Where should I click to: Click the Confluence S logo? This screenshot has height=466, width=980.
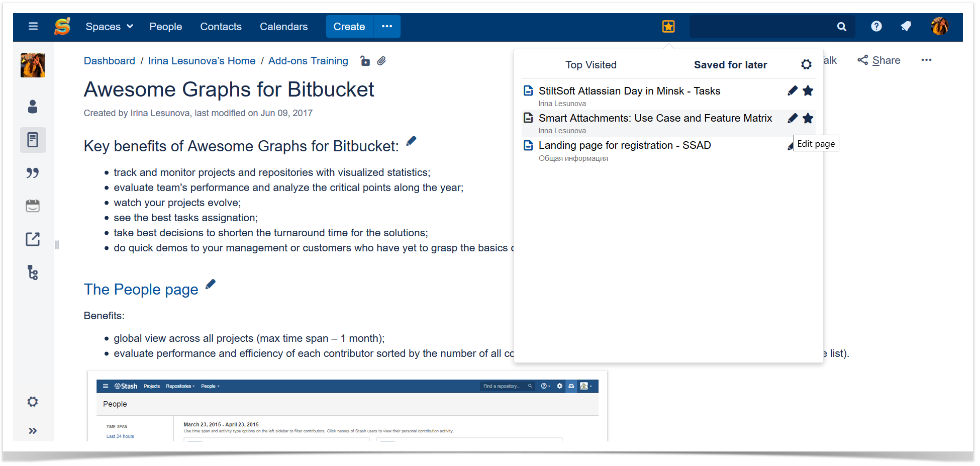click(62, 26)
